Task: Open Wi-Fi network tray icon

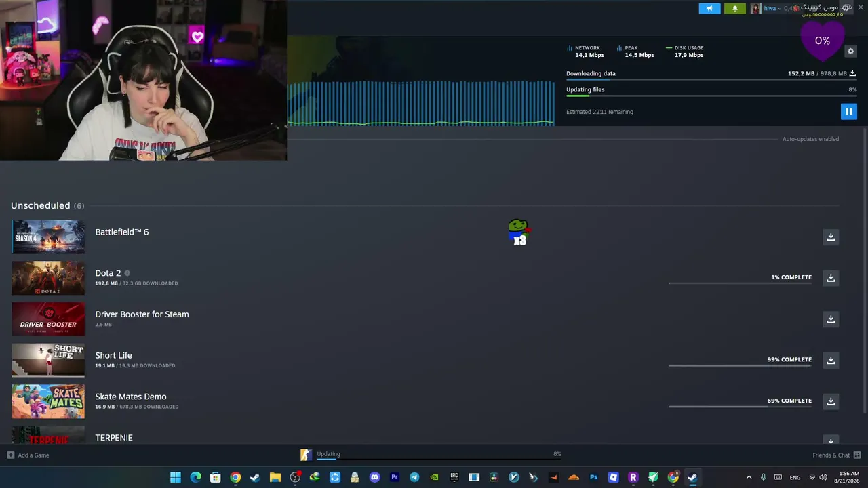Action: tap(812, 477)
